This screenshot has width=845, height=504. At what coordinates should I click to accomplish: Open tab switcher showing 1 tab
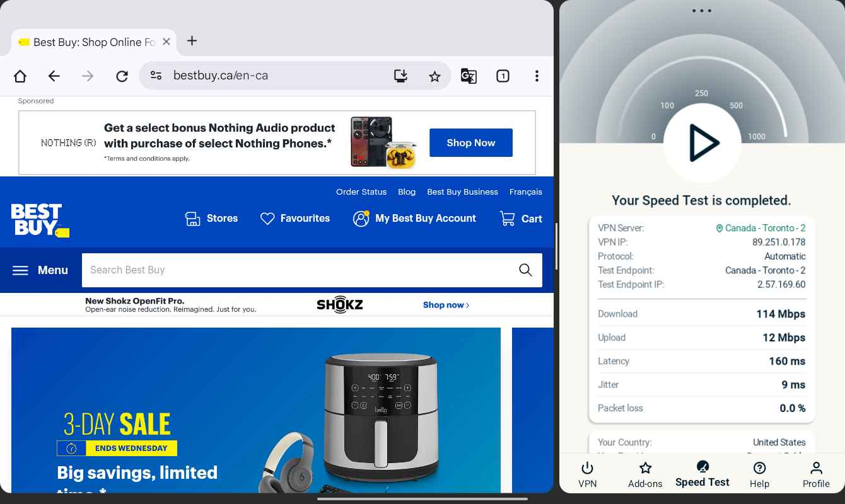[x=503, y=76]
